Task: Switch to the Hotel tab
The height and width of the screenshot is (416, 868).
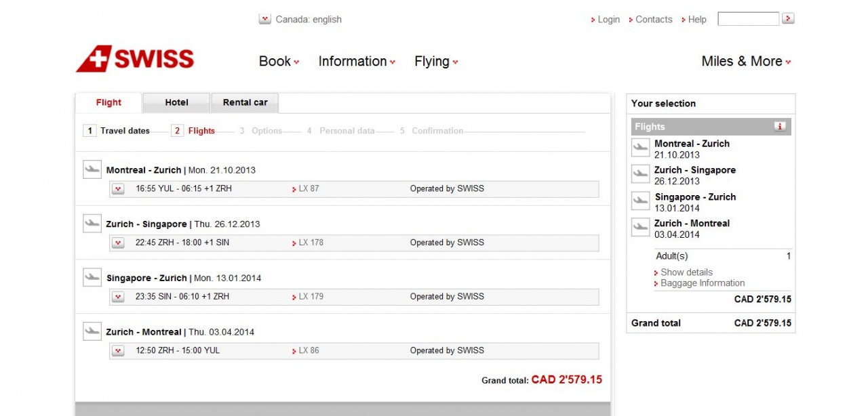Action: coord(176,102)
